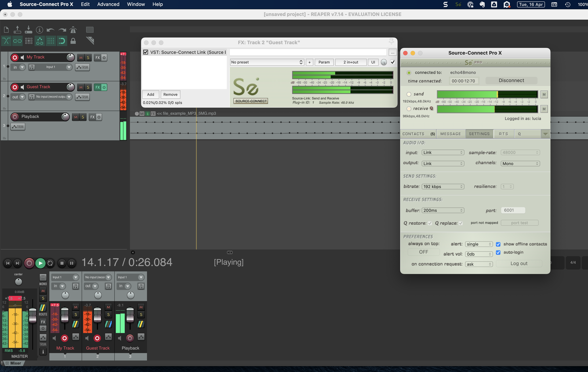This screenshot has width=588, height=372.
Task: Open FX chain for My Track
Action: coord(97,58)
